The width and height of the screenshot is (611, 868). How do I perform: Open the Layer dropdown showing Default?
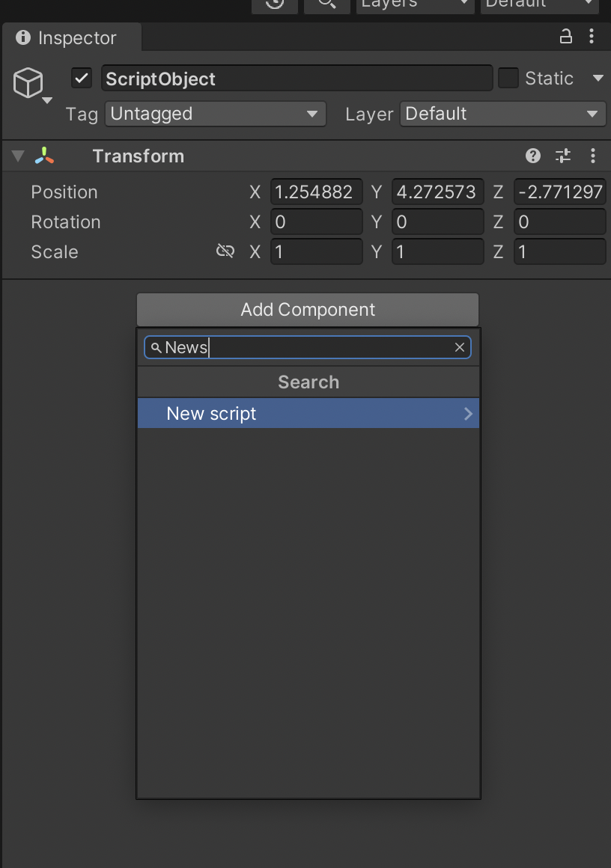click(x=502, y=114)
